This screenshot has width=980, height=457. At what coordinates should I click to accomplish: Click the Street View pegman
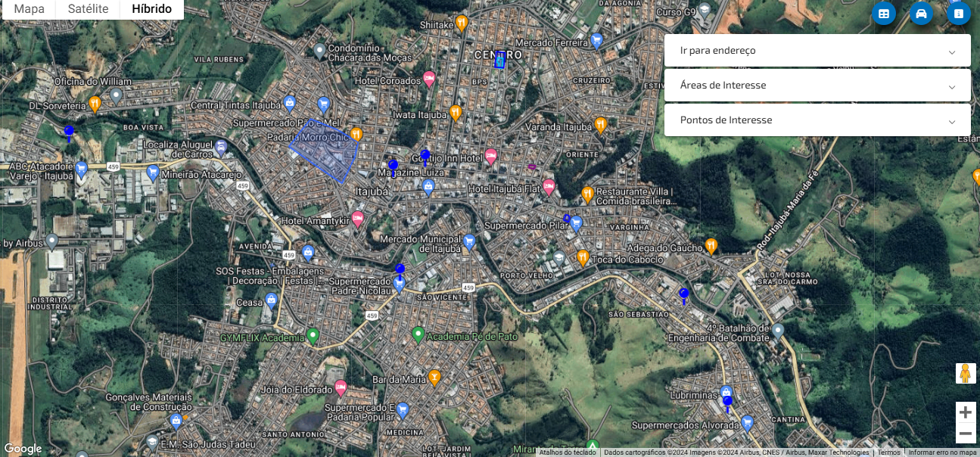[x=966, y=373]
